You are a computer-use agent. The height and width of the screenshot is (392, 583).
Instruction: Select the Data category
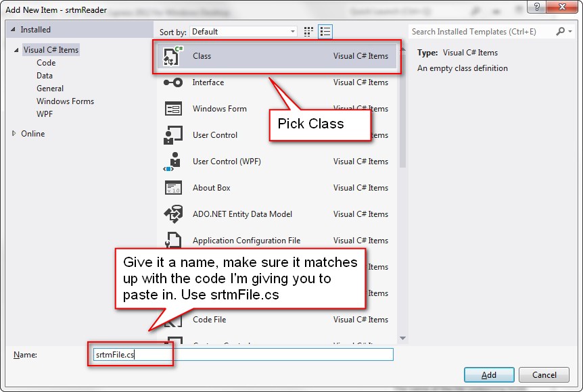pos(45,76)
